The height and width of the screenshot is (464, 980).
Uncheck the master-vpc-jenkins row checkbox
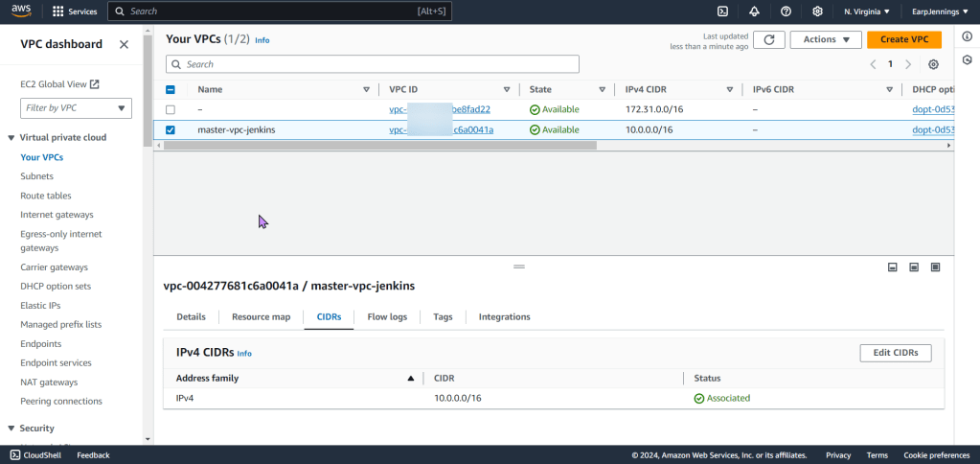coord(171,129)
